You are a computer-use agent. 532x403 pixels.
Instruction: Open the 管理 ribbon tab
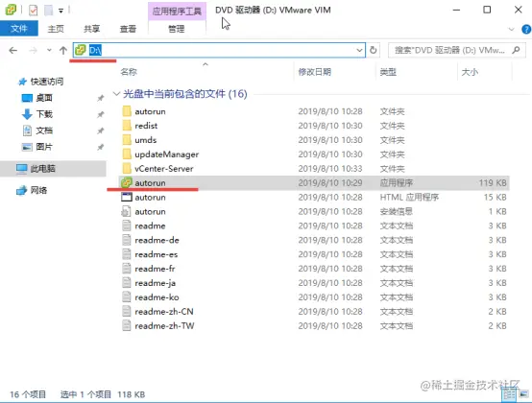coord(177,29)
